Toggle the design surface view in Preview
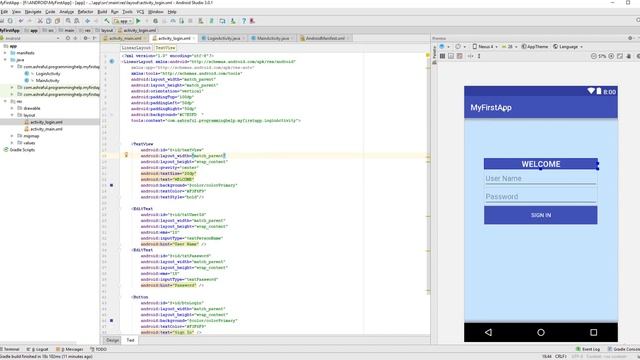This screenshot has width=640, height=360. tap(442, 56)
